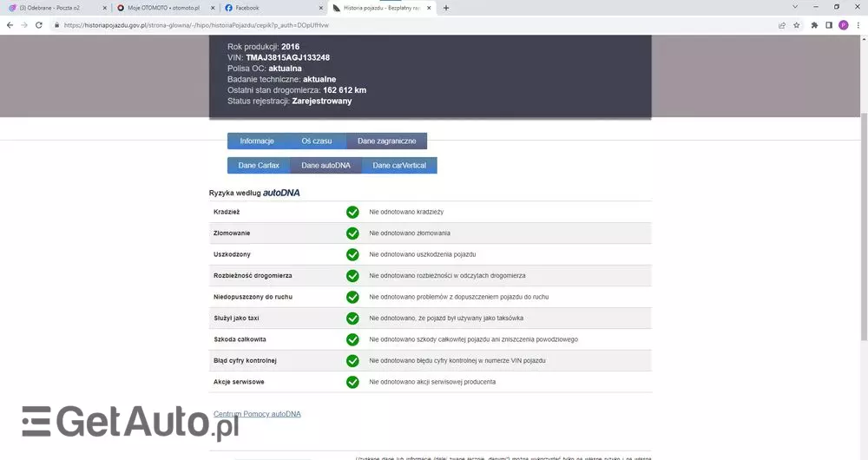
Task: Click the Dane Carfax button
Action: pos(259,165)
